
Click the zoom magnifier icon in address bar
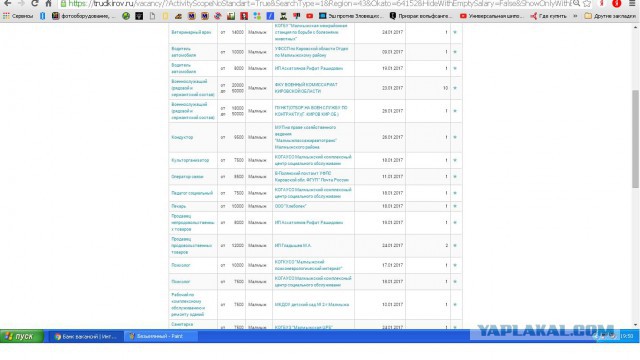pyautogui.click(x=576, y=3)
